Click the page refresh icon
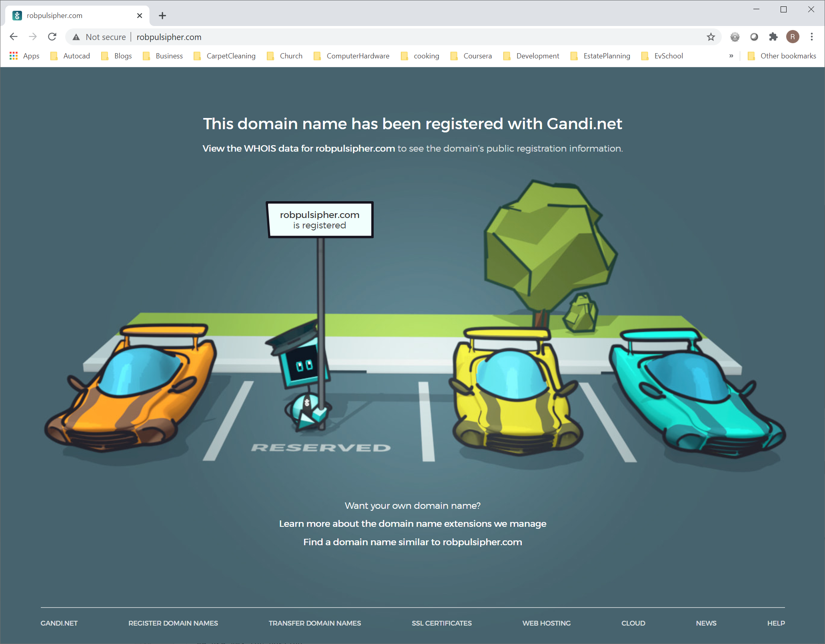Viewport: 825px width, 644px height. click(54, 37)
